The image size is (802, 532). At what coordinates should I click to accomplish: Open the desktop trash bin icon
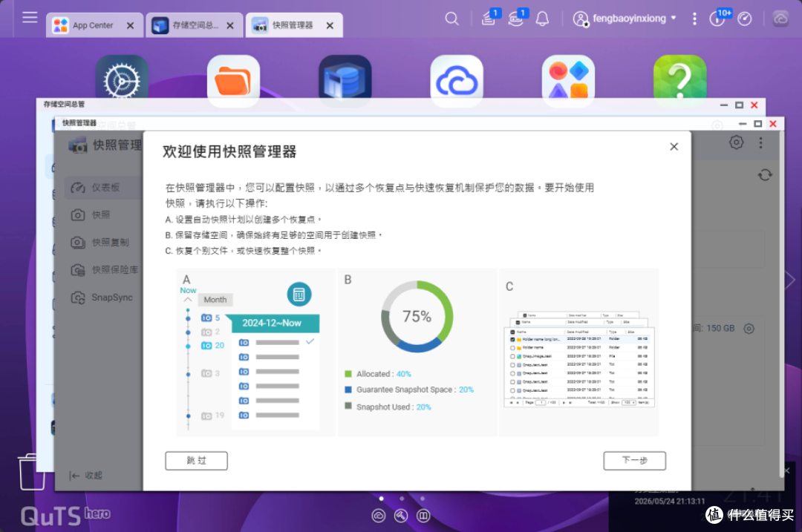[31, 472]
